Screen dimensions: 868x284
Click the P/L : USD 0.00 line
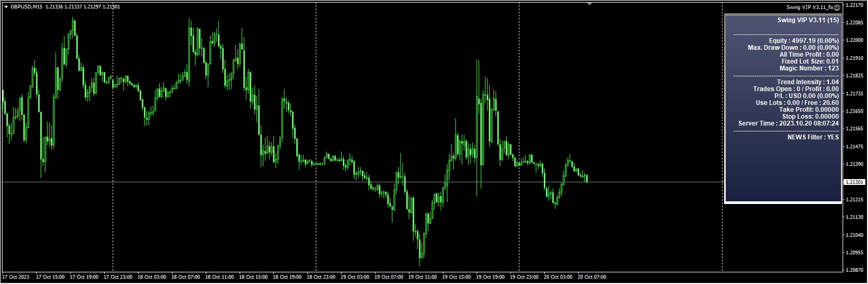click(806, 96)
